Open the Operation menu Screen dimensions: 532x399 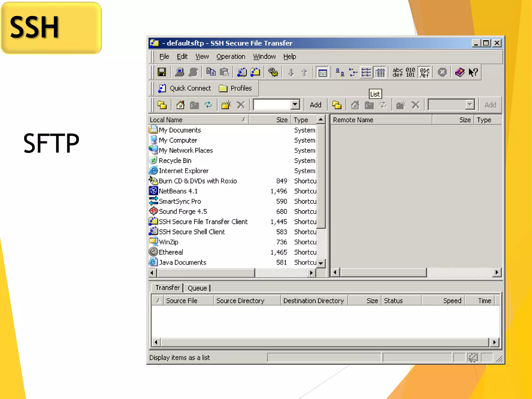pyautogui.click(x=231, y=57)
